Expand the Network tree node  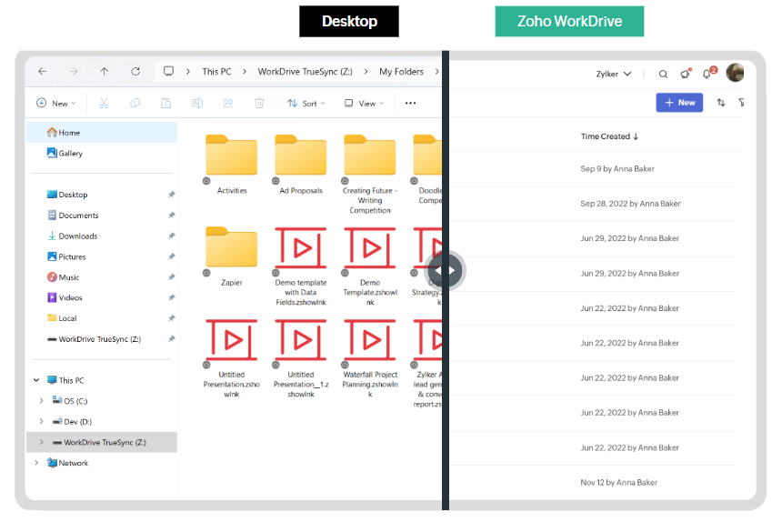(36, 463)
